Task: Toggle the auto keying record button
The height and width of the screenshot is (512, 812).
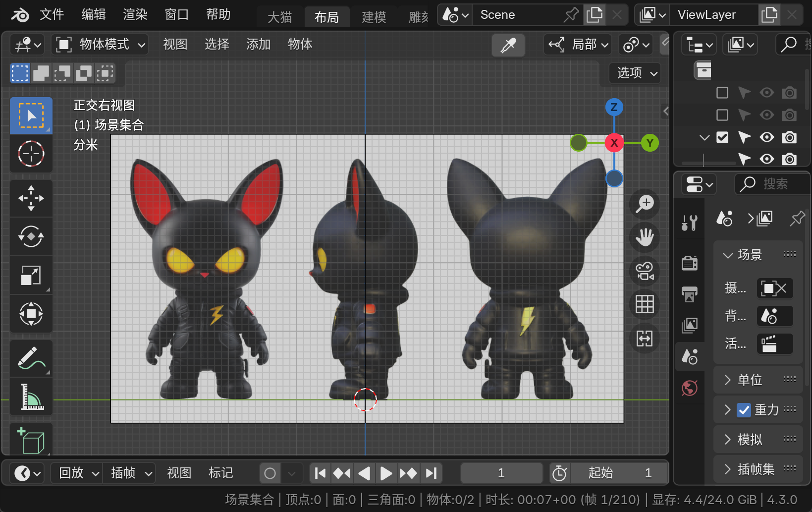Action: 270,473
